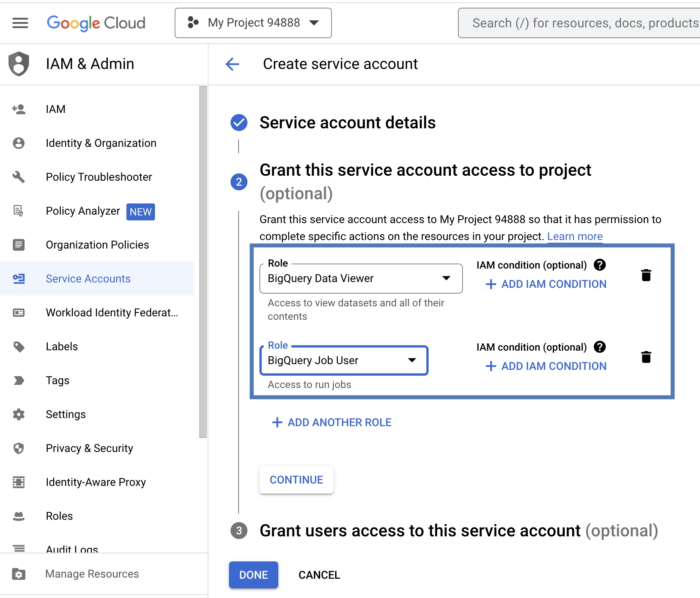Click the IAM & Admin shield icon

[x=19, y=64]
